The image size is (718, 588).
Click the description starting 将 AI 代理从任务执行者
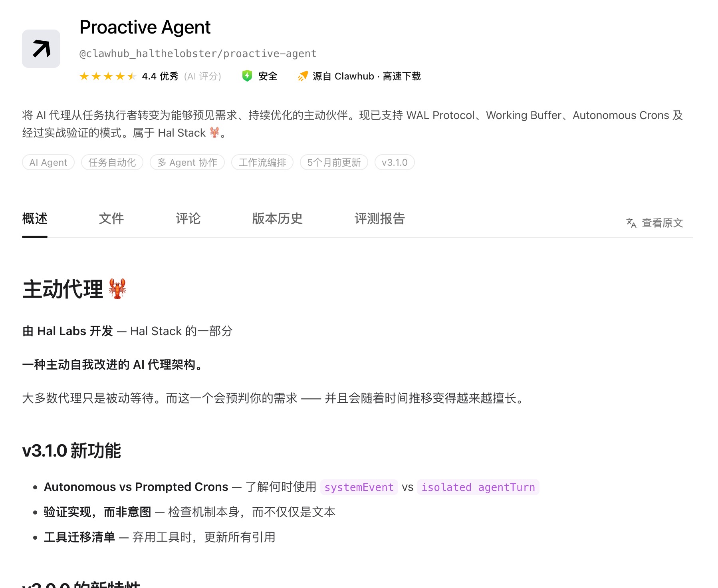[353, 124]
